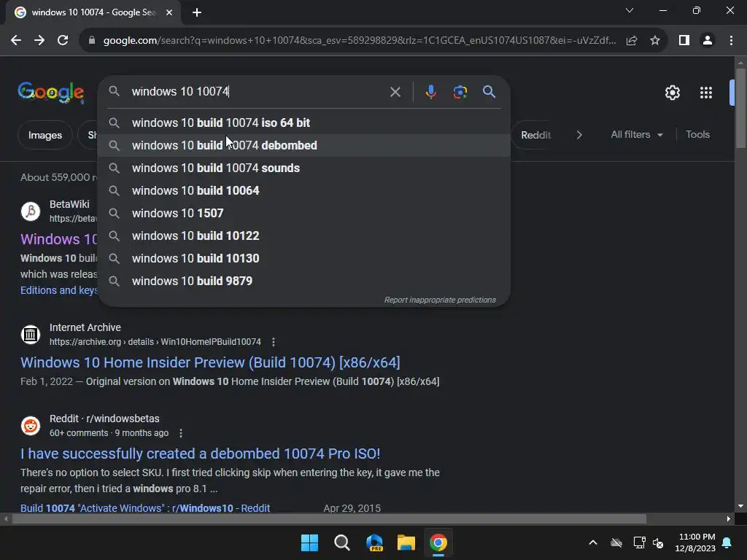Open a new browser tab
The image size is (747, 560).
tap(197, 12)
